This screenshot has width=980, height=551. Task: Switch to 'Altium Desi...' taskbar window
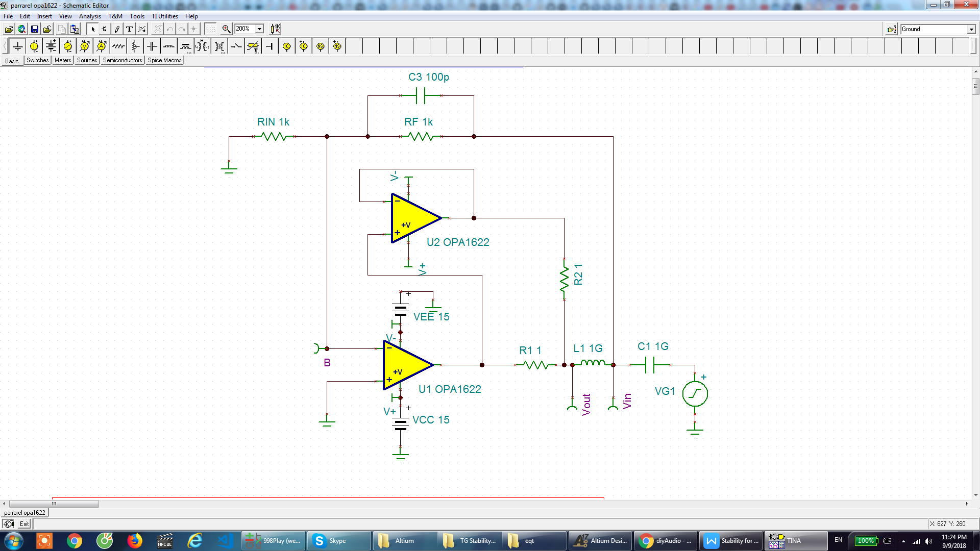(600, 541)
